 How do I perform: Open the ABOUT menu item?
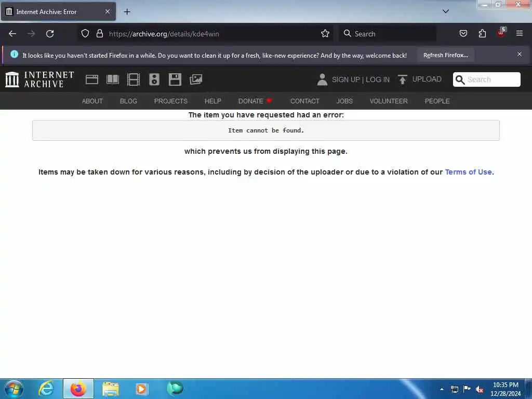pos(92,101)
